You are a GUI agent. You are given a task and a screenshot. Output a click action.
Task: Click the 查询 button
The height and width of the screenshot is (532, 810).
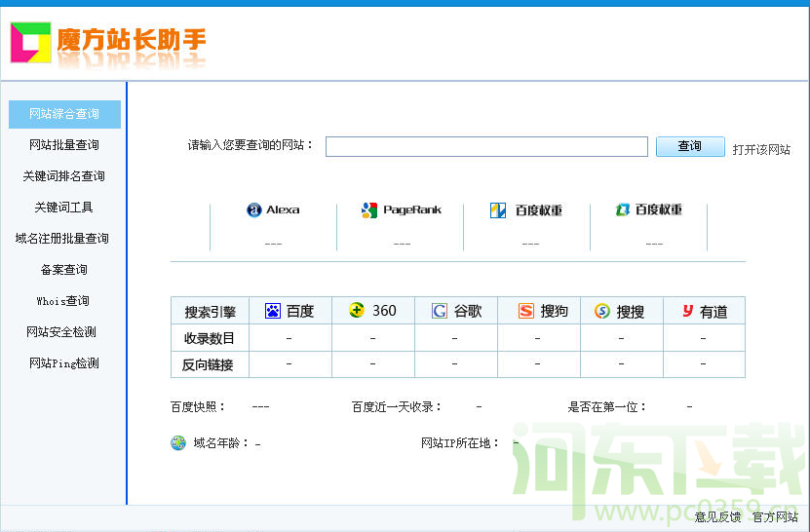pos(690,147)
